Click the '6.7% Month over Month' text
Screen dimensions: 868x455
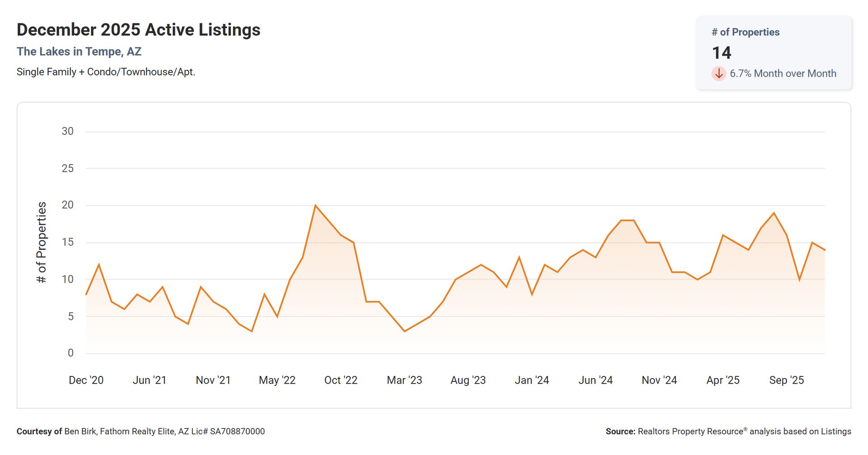click(x=783, y=74)
